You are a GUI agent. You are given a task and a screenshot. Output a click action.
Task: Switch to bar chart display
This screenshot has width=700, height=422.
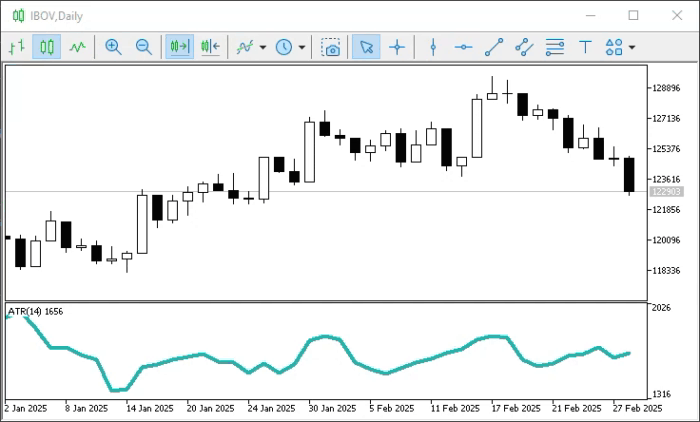click(x=17, y=46)
